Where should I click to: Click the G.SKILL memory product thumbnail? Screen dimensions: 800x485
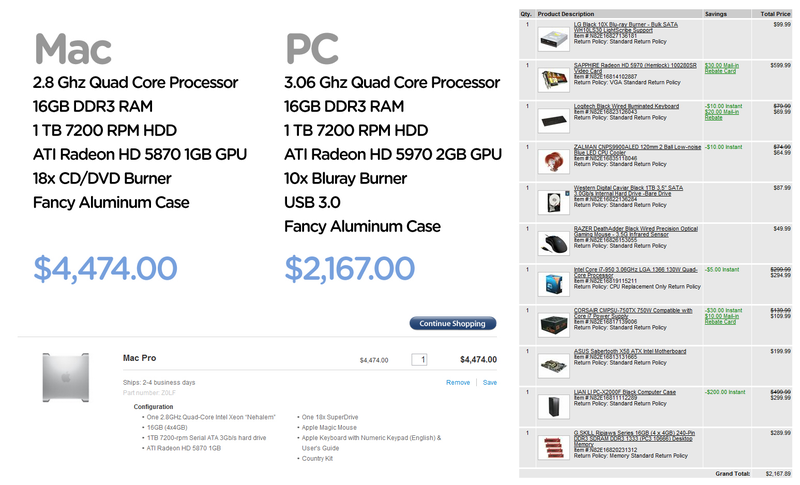(554, 447)
